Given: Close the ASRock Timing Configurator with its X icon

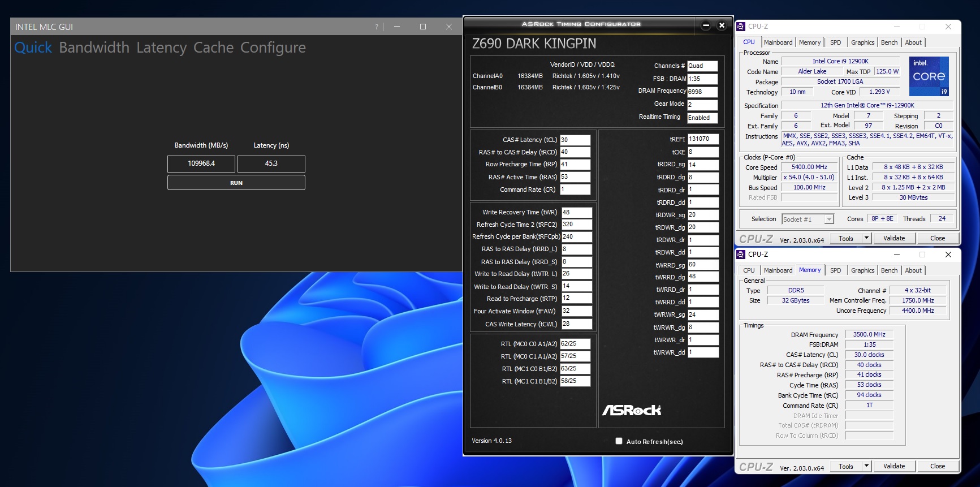Looking at the screenshot, I should (x=722, y=25).
